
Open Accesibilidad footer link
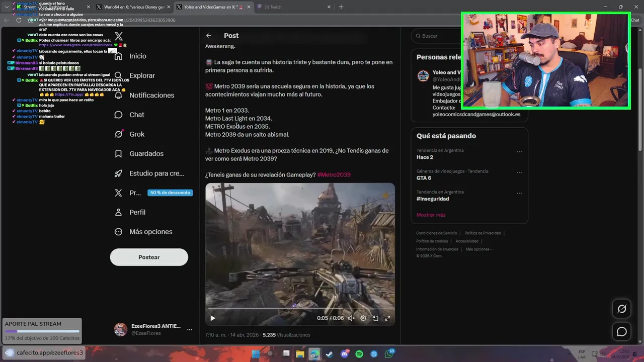click(x=467, y=241)
